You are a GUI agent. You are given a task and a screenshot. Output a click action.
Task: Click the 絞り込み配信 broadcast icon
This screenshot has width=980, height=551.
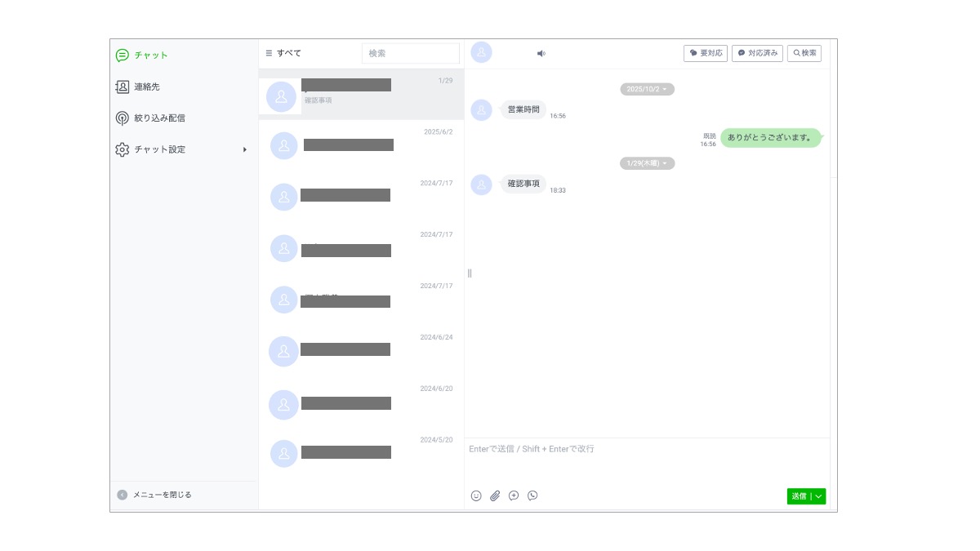point(122,118)
